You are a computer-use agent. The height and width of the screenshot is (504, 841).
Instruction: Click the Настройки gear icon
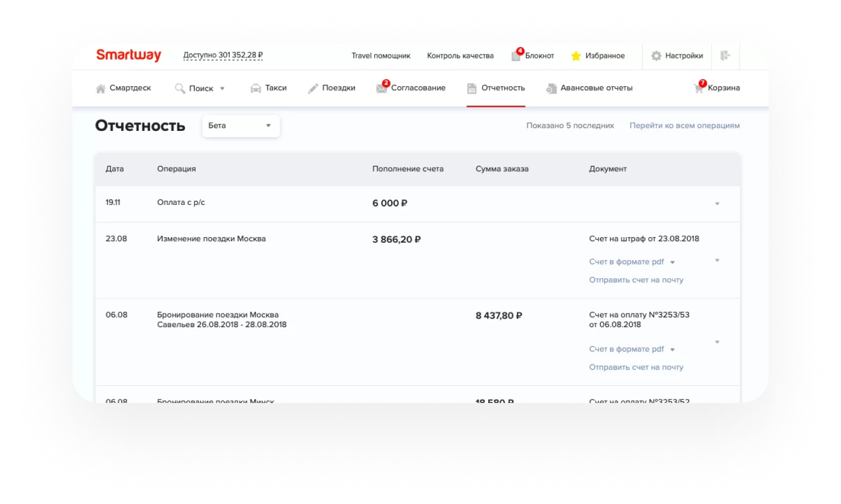pyautogui.click(x=656, y=56)
